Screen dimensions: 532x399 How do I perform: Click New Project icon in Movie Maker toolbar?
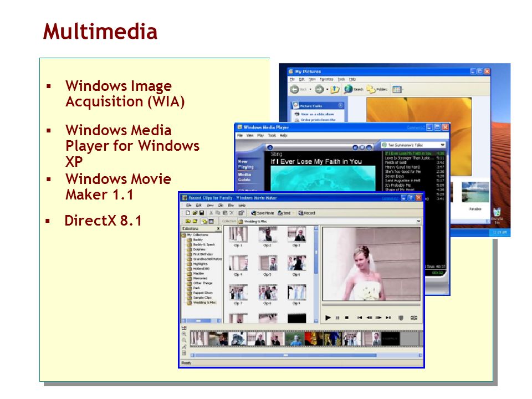coord(188,213)
